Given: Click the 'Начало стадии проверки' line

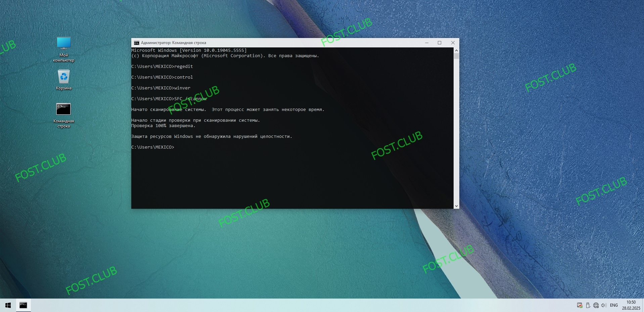Looking at the screenshot, I should pyautogui.click(x=195, y=120).
